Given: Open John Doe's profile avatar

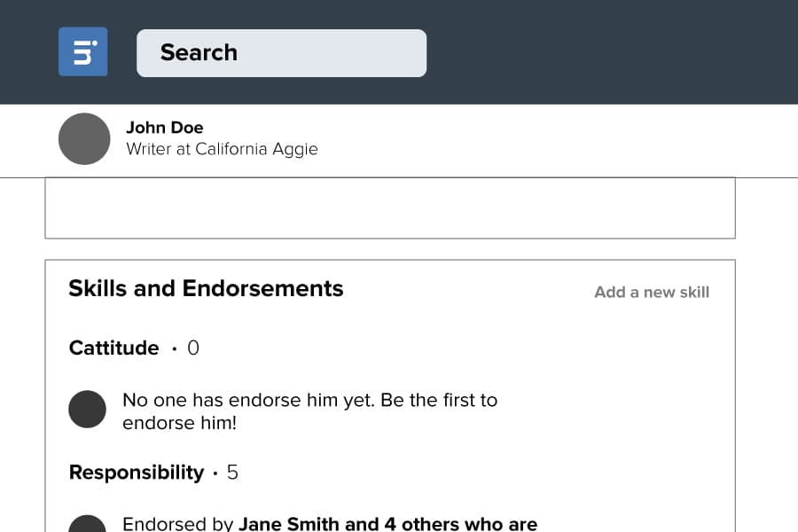Looking at the screenshot, I should click(x=84, y=138).
